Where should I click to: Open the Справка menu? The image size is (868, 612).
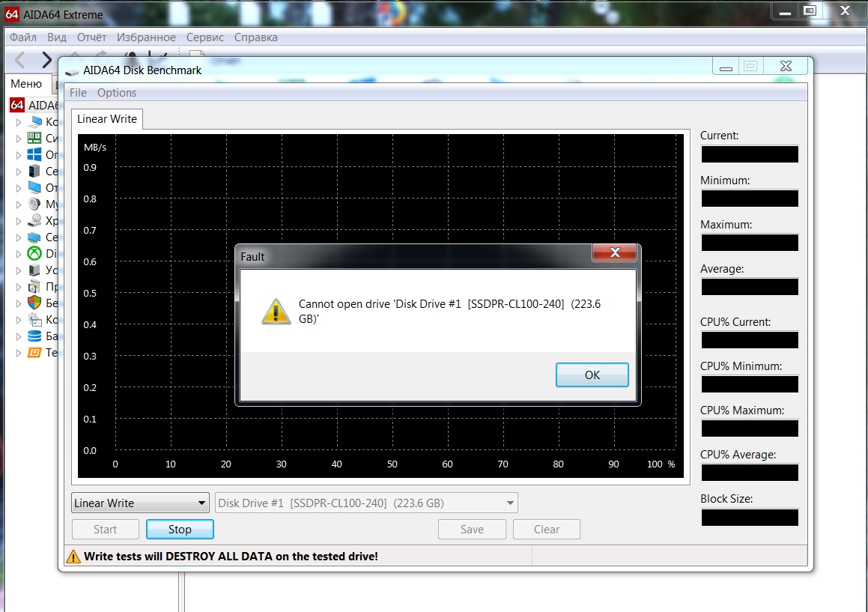pyautogui.click(x=255, y=37)
